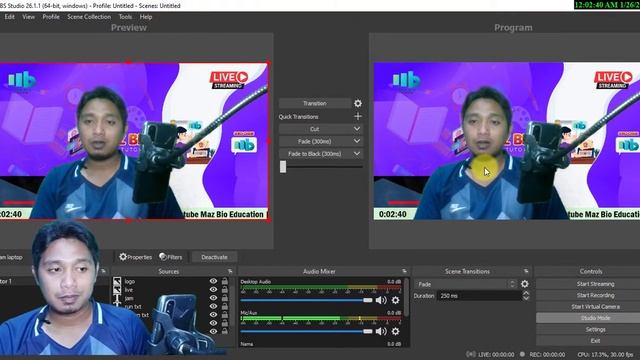Click the Mic/Aux volume slider handle
Screen dimensions: 640x360
click(368, 331)
